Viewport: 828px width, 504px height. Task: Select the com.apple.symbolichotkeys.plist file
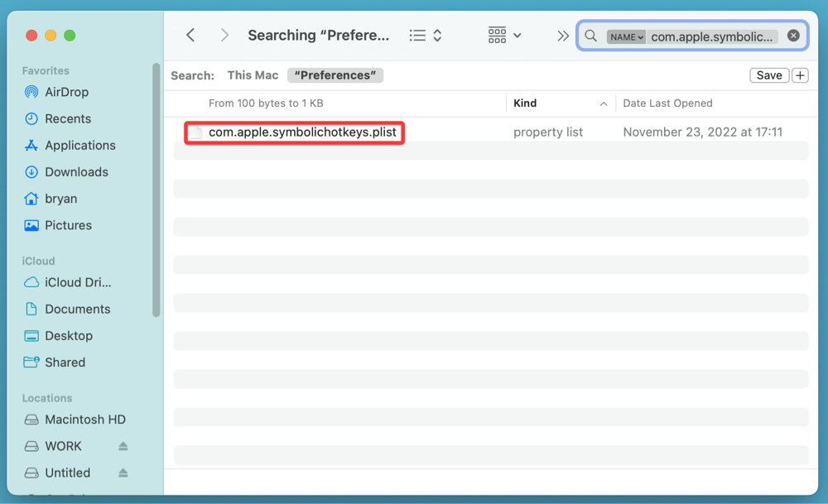pyautogui.click(x=302, y=132)
